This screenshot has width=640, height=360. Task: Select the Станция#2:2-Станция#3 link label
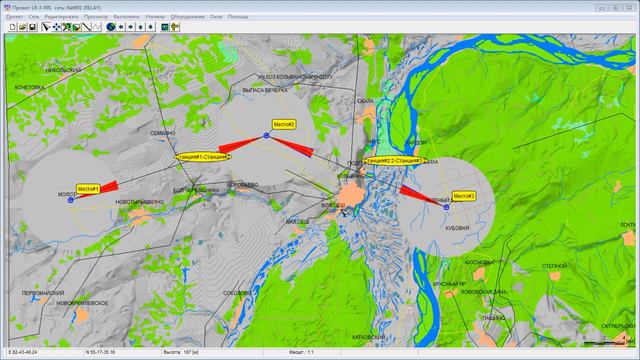(x=395, y=161)
